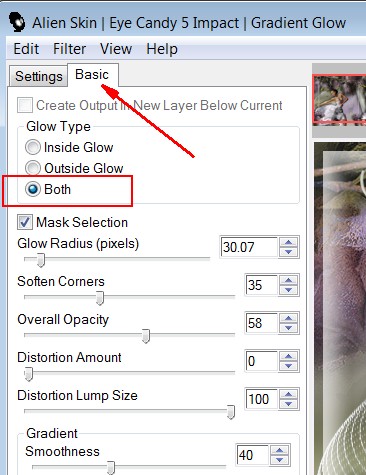Increase Distortion Amount with up arrow
Screen dimensions: 366x475
(289, 357)
